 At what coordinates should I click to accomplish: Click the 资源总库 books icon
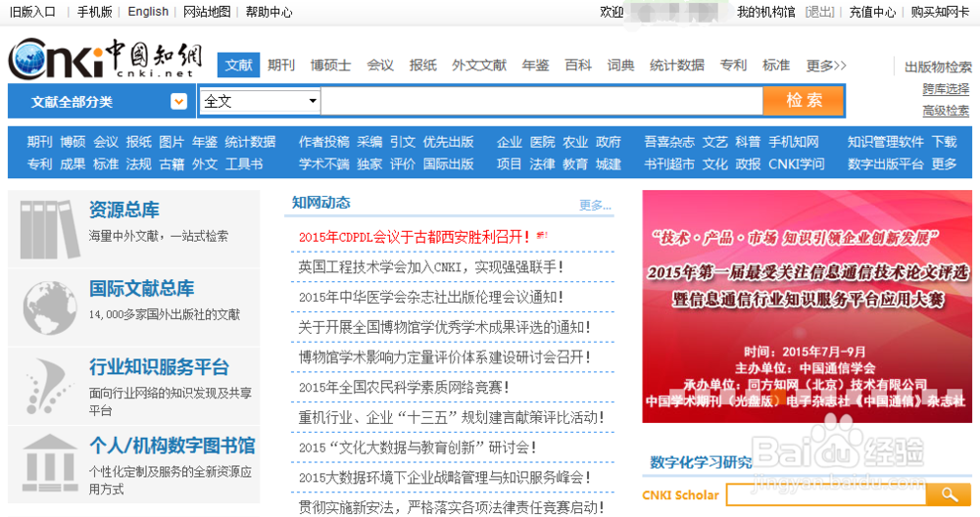[50, 229]
